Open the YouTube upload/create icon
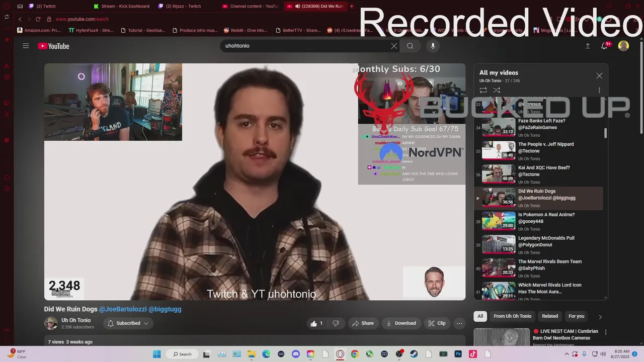Viewport: 644px width, 362px height. 588,46
